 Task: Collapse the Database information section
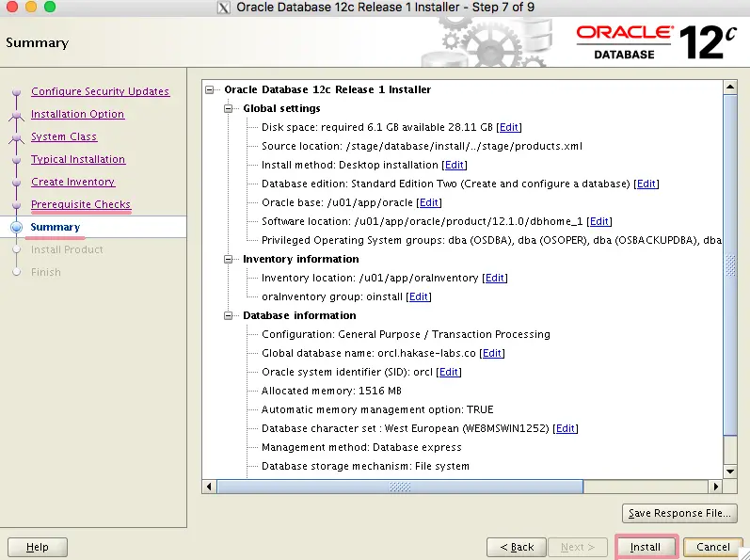[228, 315]
